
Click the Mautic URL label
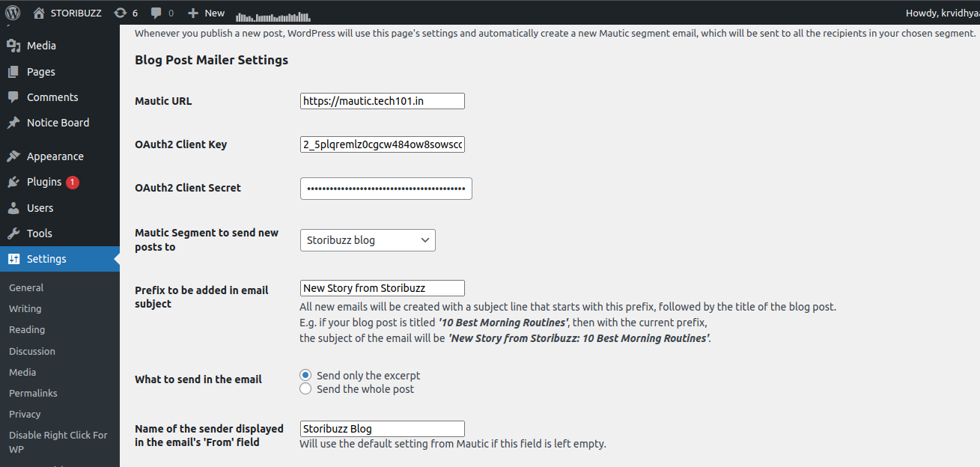point(163,101)
